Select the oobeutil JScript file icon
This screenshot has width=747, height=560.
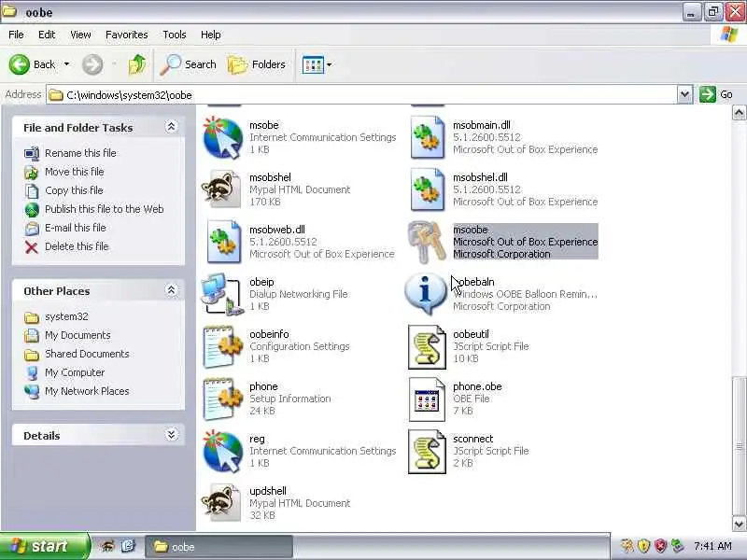(427, 346)
